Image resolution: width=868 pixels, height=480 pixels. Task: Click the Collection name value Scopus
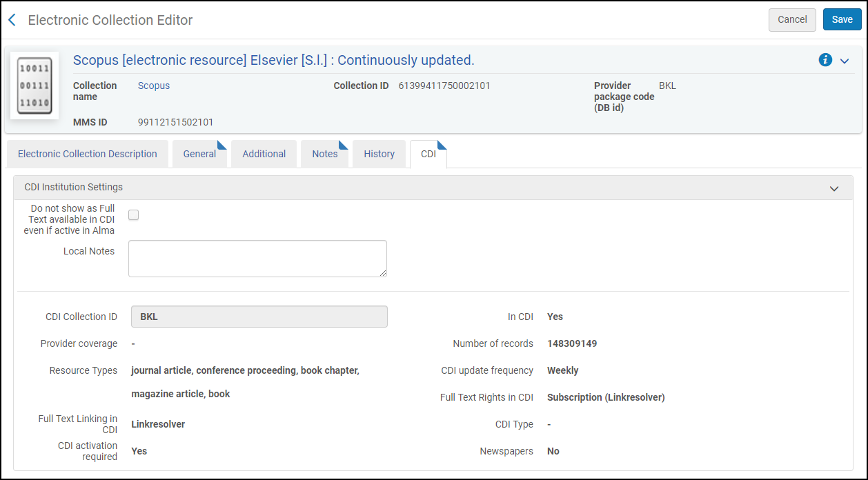pos(154,86)
